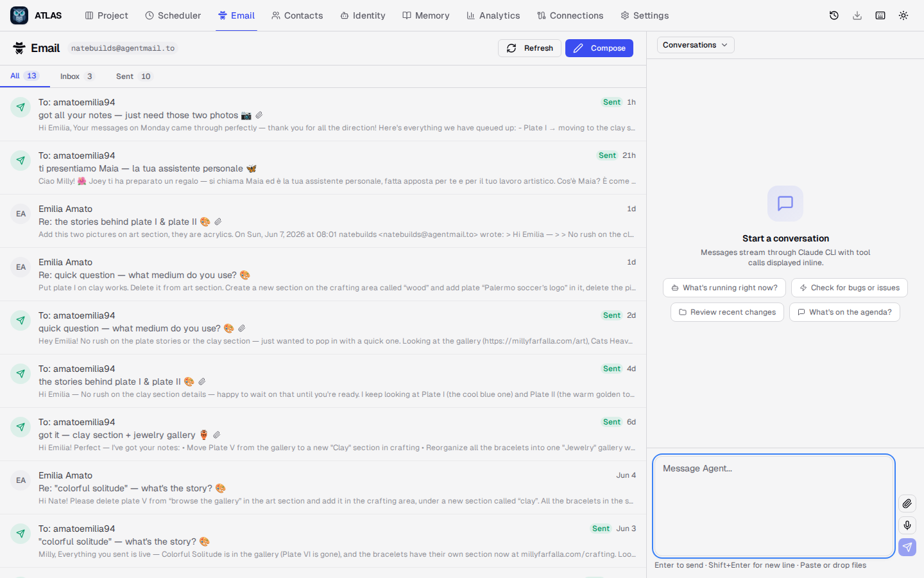Open the keyboard shortcuts icon
Screen dimensions: 924x578
880,15
